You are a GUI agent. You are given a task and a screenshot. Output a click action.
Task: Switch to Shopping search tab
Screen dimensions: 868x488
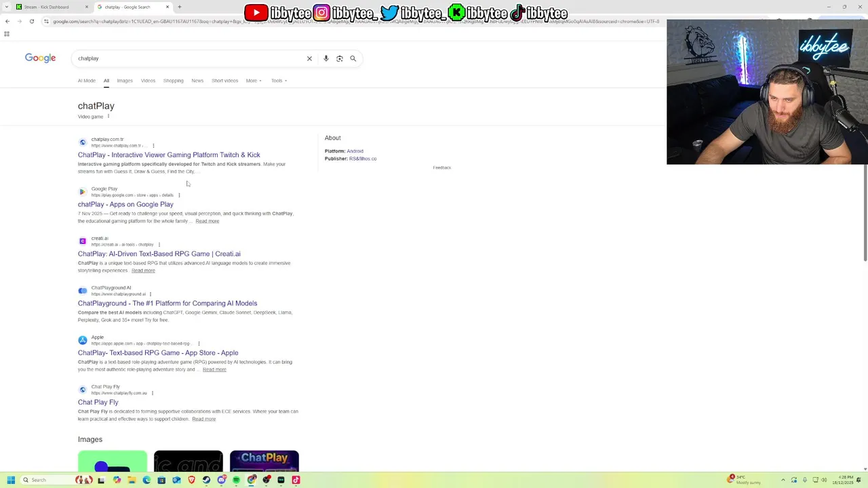click(x=173, y=81)
